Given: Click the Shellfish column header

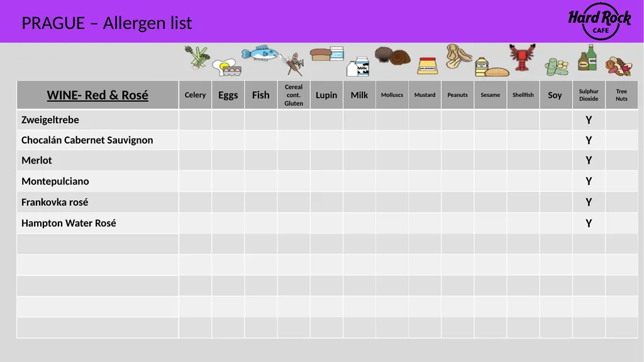Looking at the screenshot, I should pos(523,95).
